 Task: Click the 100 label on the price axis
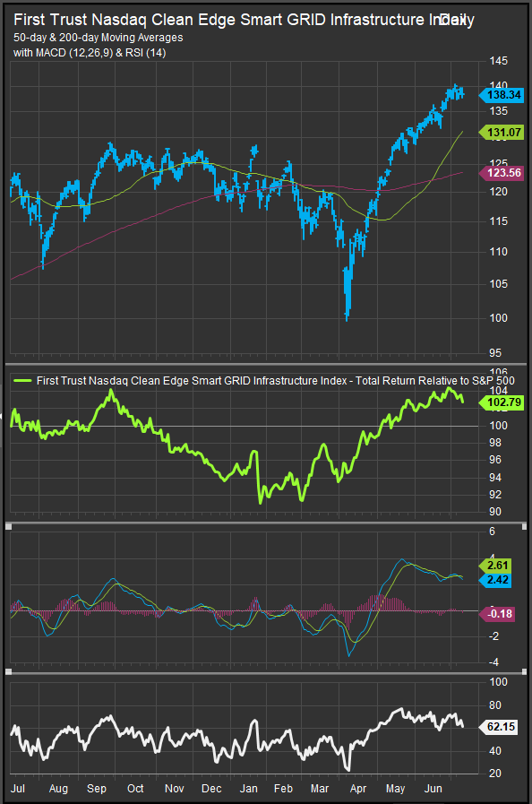point(499,318)
